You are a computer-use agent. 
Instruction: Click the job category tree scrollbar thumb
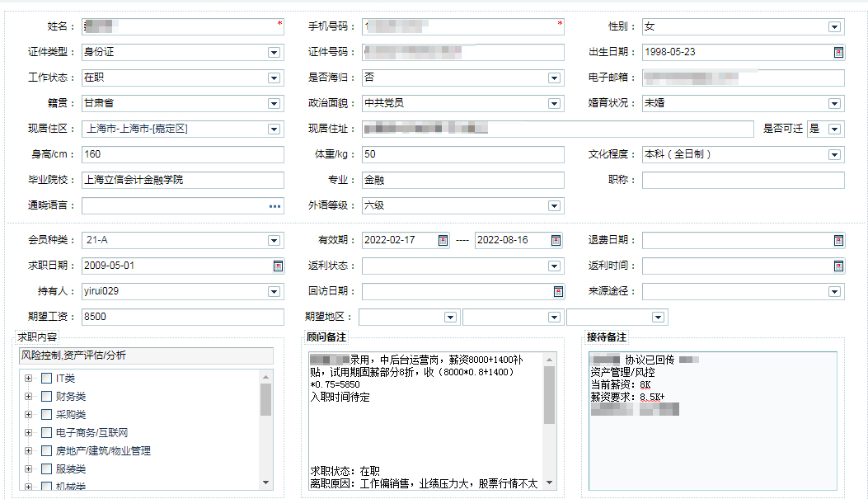point(265,398)
